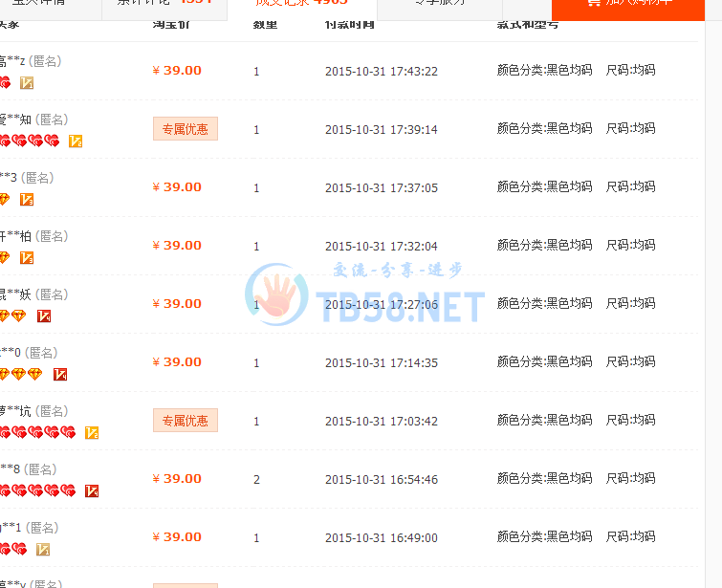Viewport: 722px width, 588px height.
Task: Click timestamp 2015-10-31 17:14:35
Action: tap(382, 362)
